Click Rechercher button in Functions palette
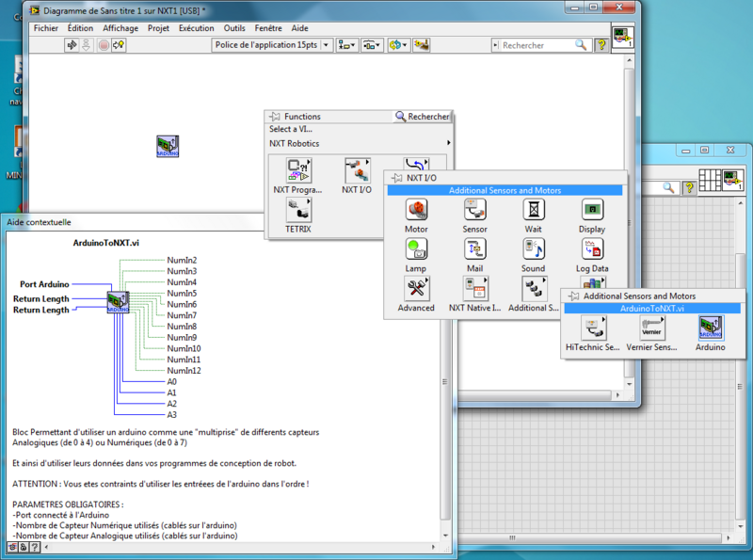753x560 pixels. tap(423, 117)
